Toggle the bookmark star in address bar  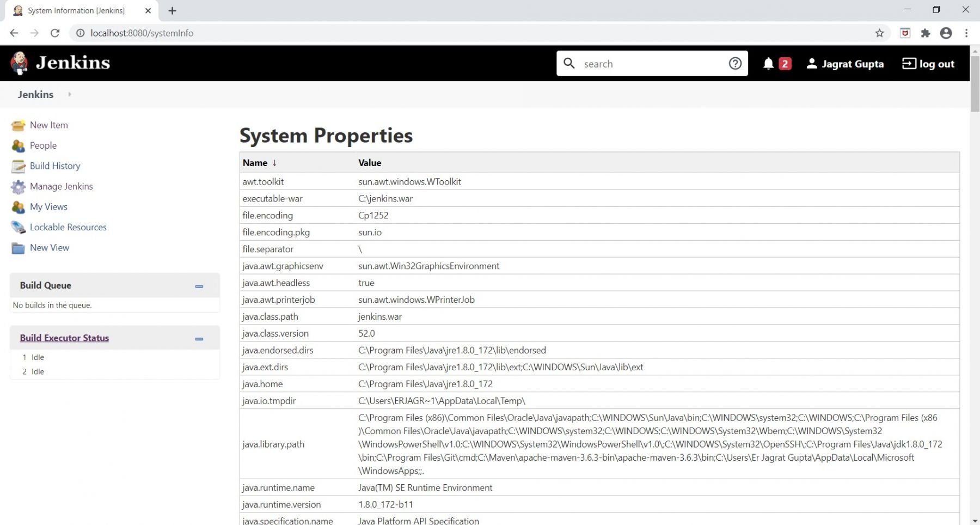click(880, 33)
